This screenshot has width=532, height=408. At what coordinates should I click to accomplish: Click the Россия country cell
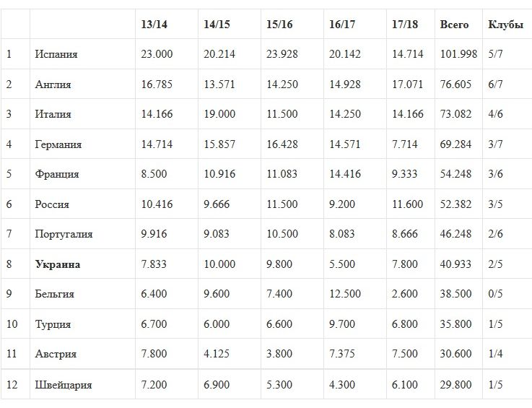(52, 204)
